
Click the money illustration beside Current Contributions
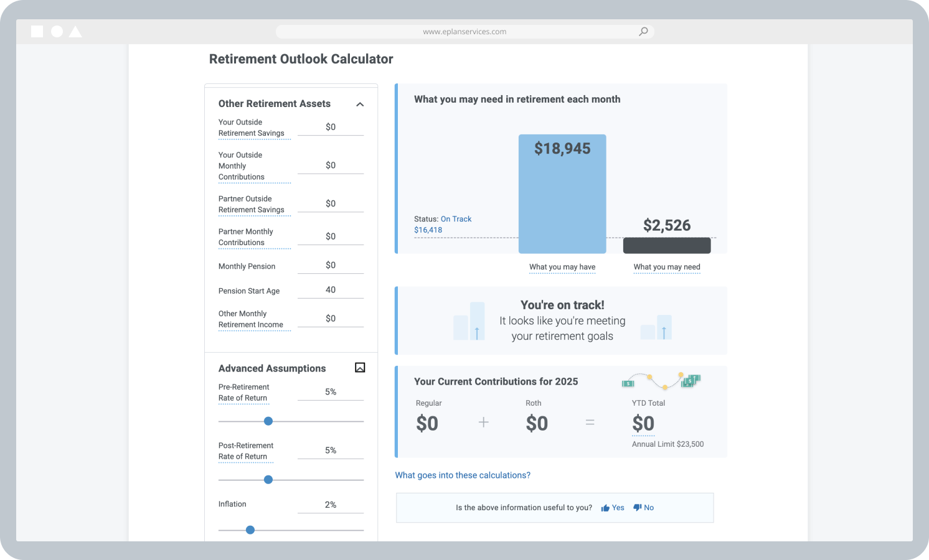coord(661,380)
